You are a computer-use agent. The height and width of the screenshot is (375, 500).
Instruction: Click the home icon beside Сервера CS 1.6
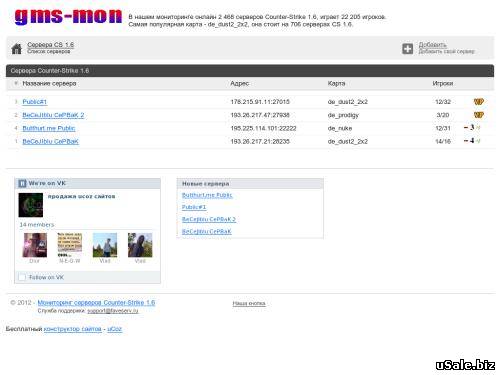(x=16, y=49)
